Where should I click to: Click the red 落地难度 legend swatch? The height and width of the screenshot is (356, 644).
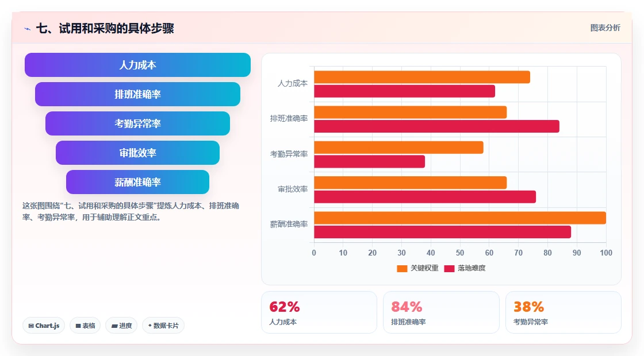click(449, 268)
